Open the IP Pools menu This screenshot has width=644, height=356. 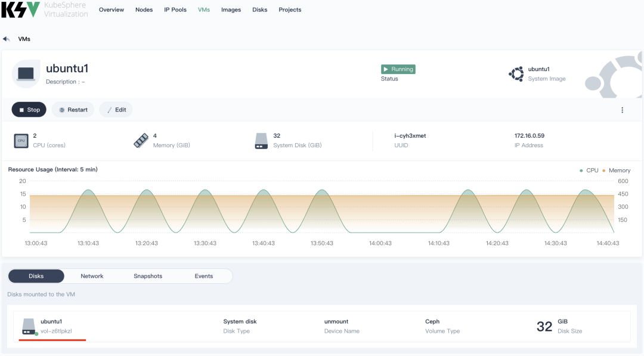(x=175, y=10)
